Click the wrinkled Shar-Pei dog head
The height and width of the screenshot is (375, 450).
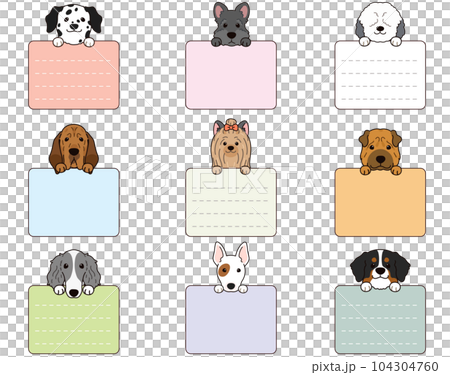[380, 152]
